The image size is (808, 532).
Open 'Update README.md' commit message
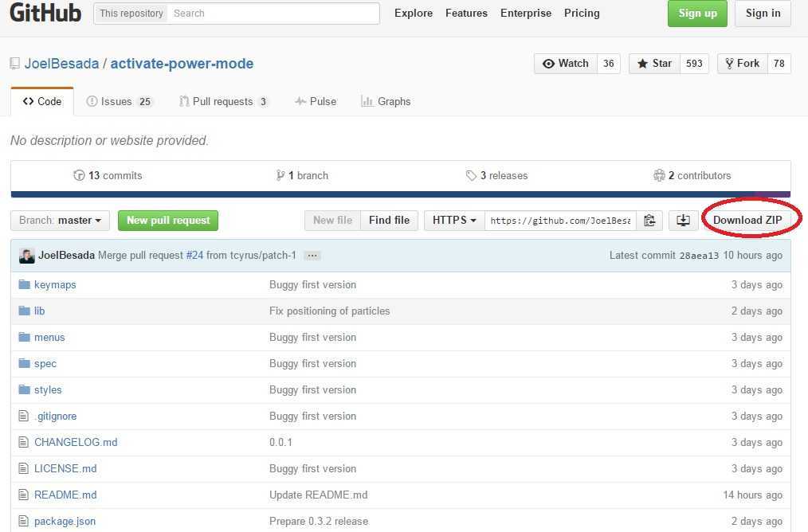click(x=319, y=495)
